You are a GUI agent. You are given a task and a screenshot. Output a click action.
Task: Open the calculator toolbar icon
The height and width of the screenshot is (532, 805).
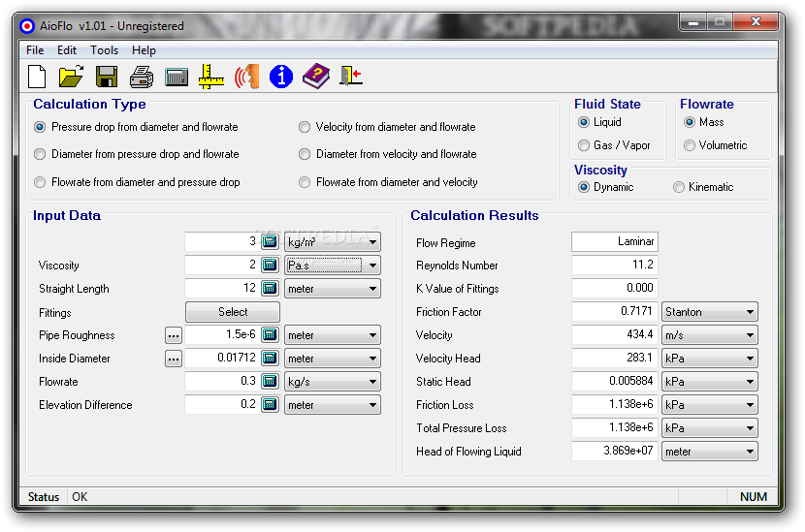tap(177, 77)
